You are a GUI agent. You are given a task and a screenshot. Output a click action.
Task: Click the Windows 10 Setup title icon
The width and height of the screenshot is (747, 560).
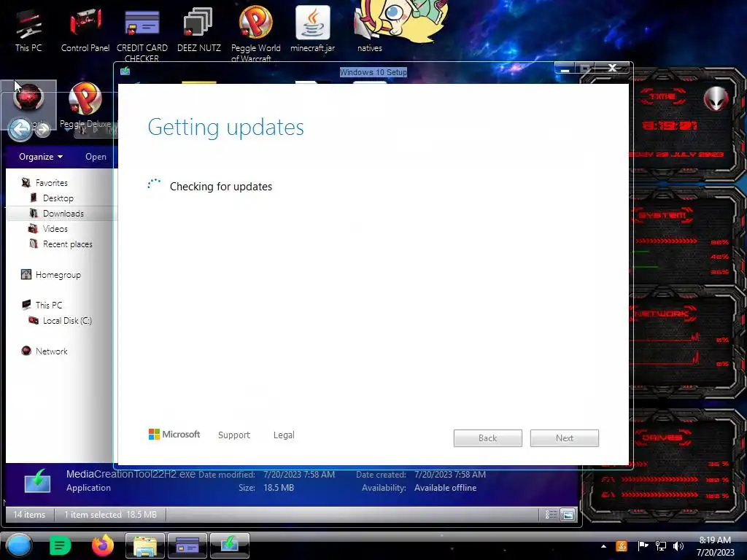[x=125, y=71]
